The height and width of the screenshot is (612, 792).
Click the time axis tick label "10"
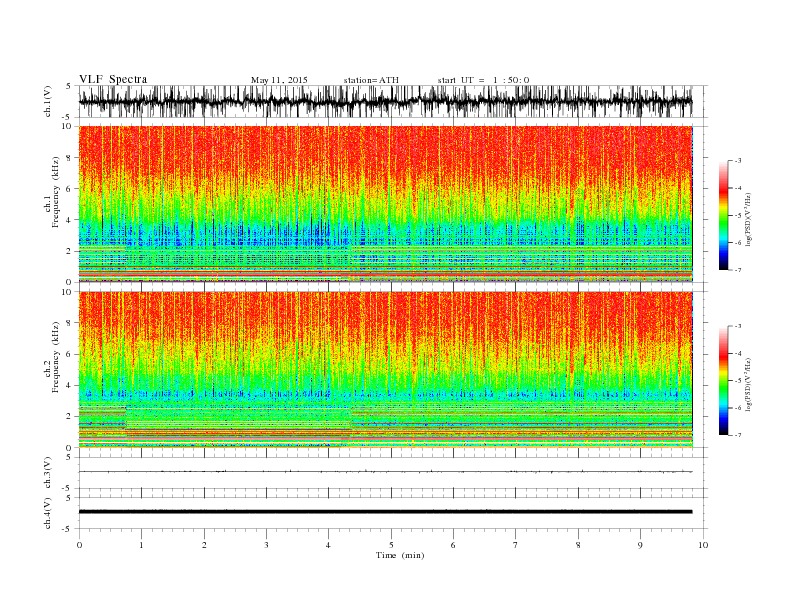pos(703,545)
